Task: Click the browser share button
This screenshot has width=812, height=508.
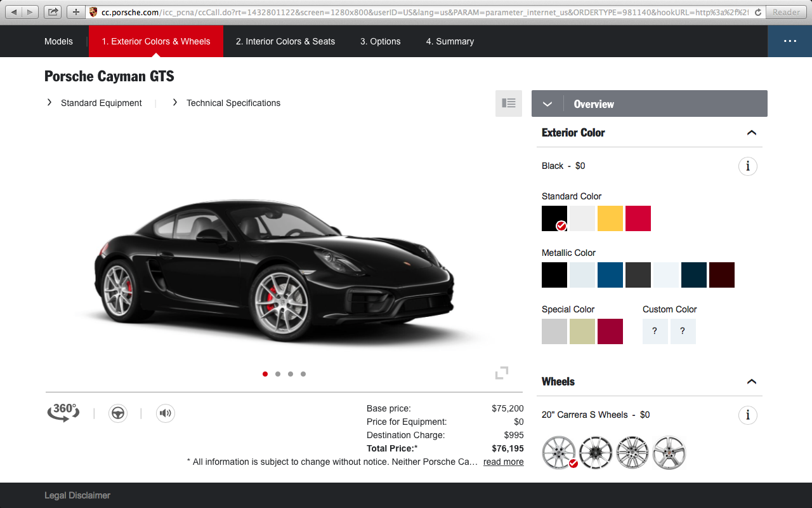Action: click(x=53, y=12)
